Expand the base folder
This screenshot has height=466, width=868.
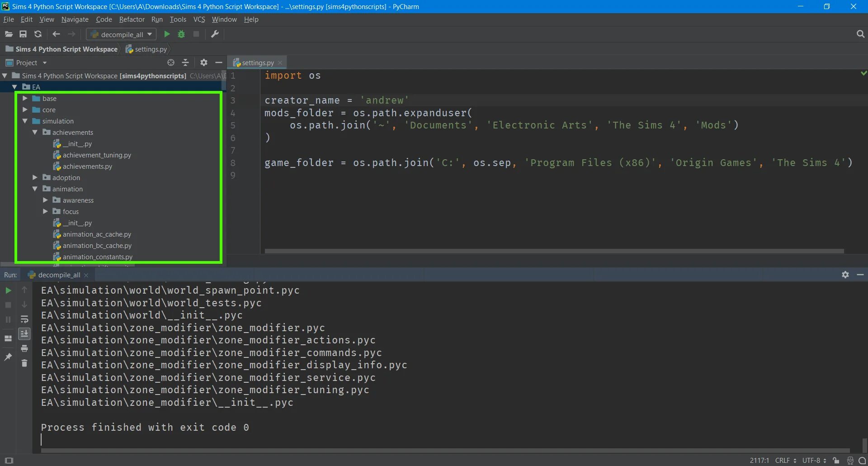click(x=25, y=98)
